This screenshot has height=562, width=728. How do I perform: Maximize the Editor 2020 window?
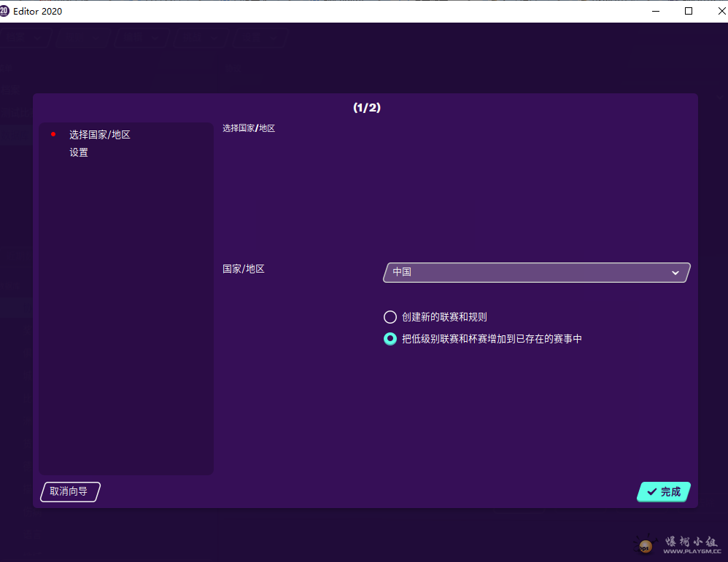tap(688, 11)
